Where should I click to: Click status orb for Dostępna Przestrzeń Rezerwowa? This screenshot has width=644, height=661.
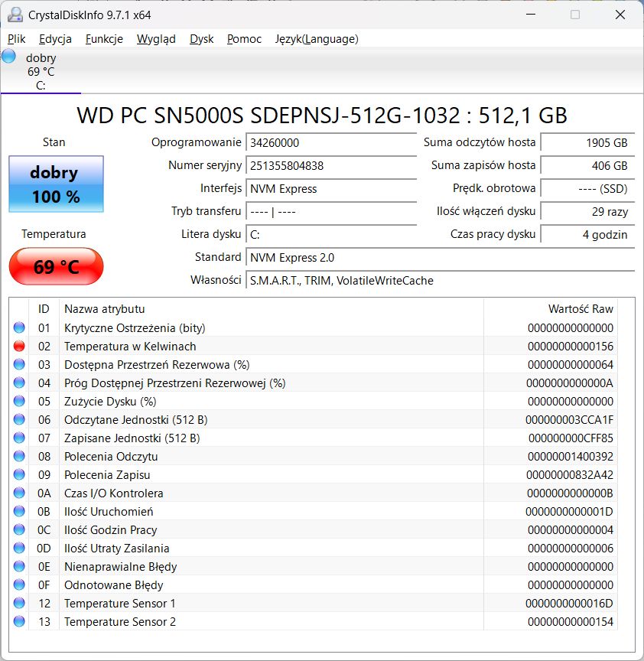[x=19, y=364]
